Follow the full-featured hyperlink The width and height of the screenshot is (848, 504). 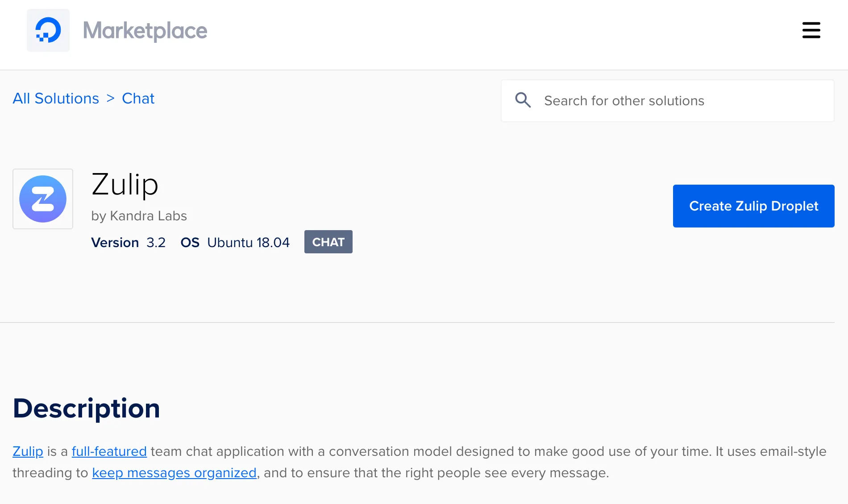109,451
